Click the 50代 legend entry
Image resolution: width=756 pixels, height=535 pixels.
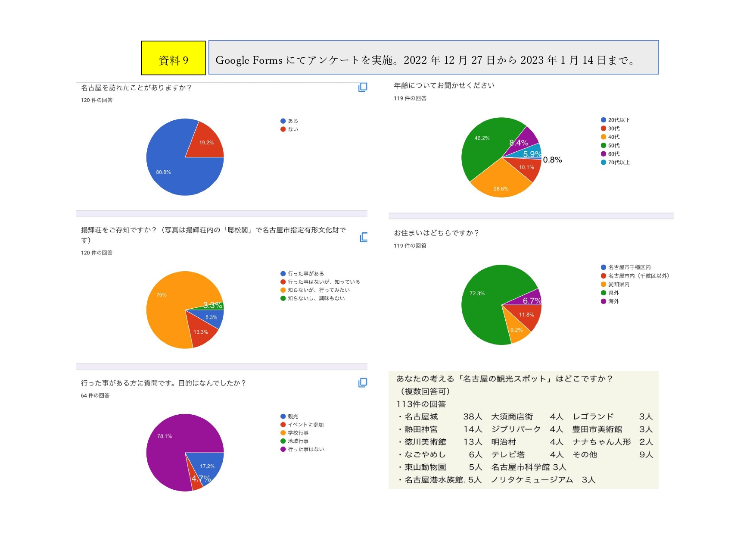(613, 146)
